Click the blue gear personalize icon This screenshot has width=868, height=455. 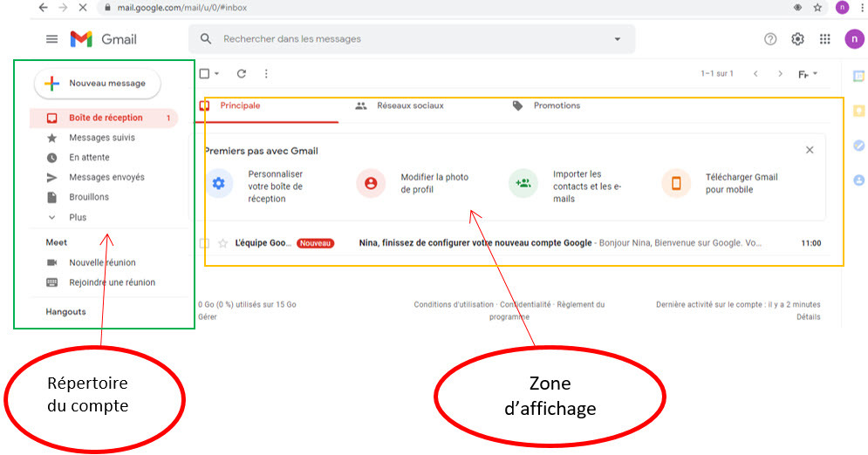pos(219,183)
